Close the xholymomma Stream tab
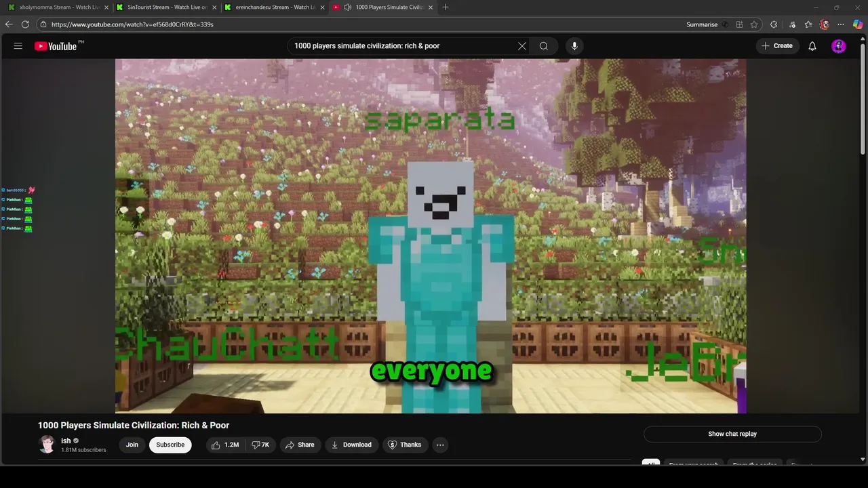This screenshot has height=488, width=868. coord(106,7)
